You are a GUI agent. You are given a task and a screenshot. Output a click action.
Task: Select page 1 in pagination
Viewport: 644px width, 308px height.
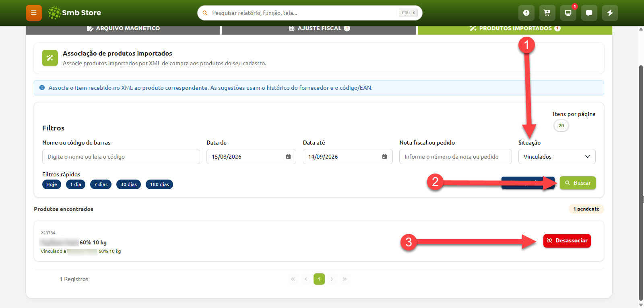(319, 279)
